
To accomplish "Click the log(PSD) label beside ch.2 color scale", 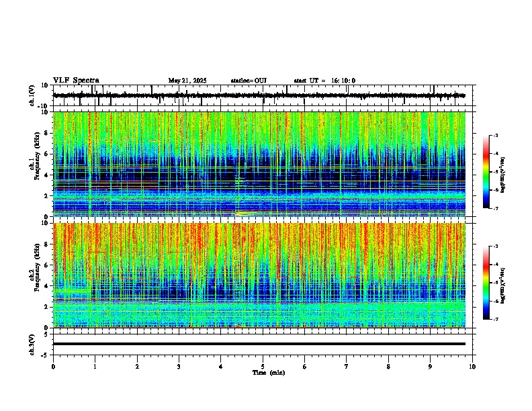I will [503, 285].
